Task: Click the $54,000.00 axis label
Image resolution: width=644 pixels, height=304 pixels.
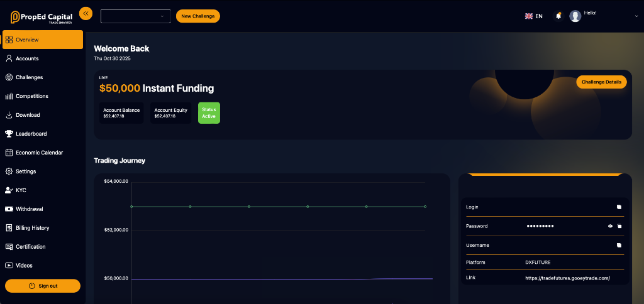Action: point(116,182)
